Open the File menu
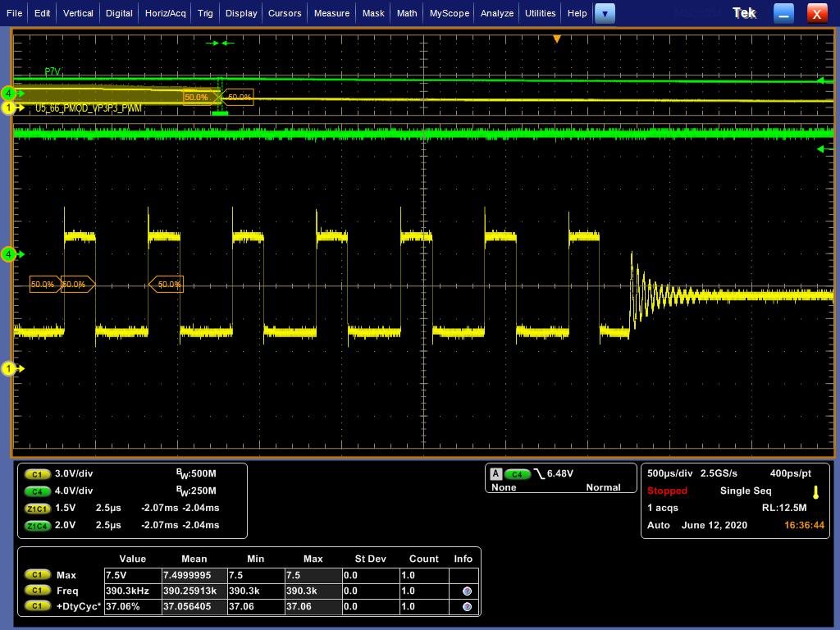Image resolution: width=840 pixels, height=630 pixels. (14, 13)
